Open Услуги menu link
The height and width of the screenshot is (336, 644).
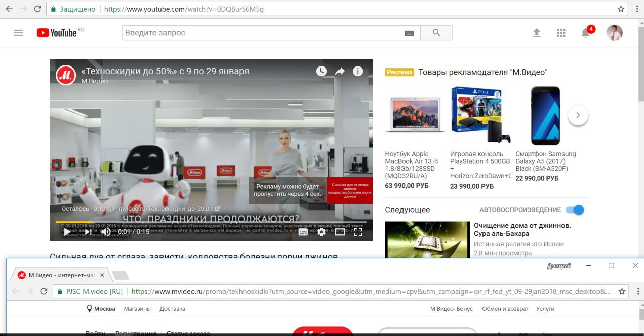(x=545, y=309)
